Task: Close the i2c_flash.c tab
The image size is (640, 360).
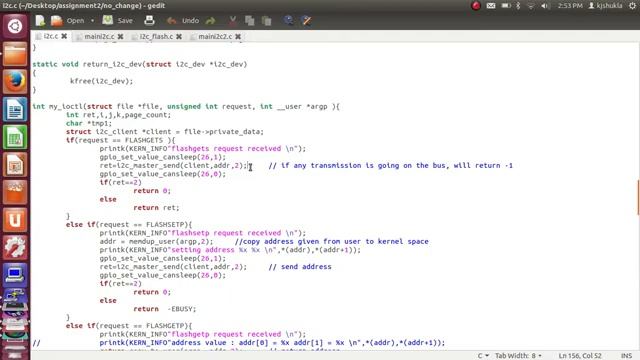Action: pos(179,36)
